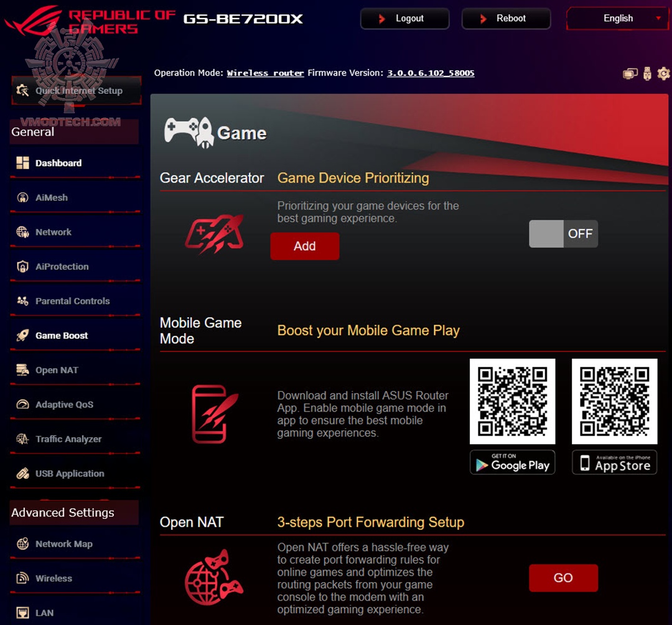Scan the Google Play QR code thumbnail

(x=512, y=400)
